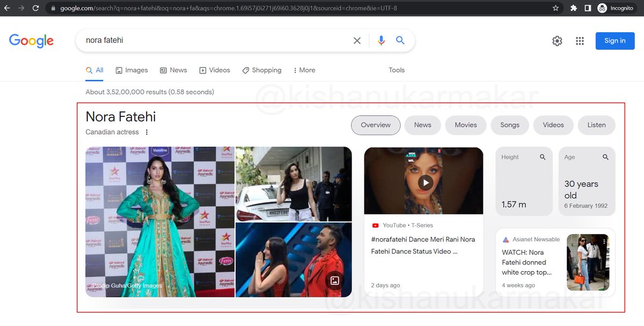
Task: Open three-dot menu next to Canadian actress
Action: (147, 132)
